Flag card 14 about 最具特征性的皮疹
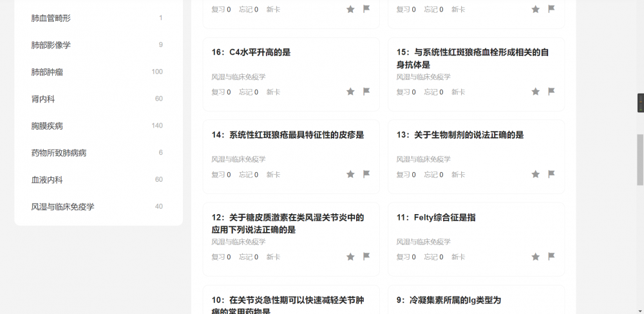Viewport: 644px width, 314px height. click(366, 174)
